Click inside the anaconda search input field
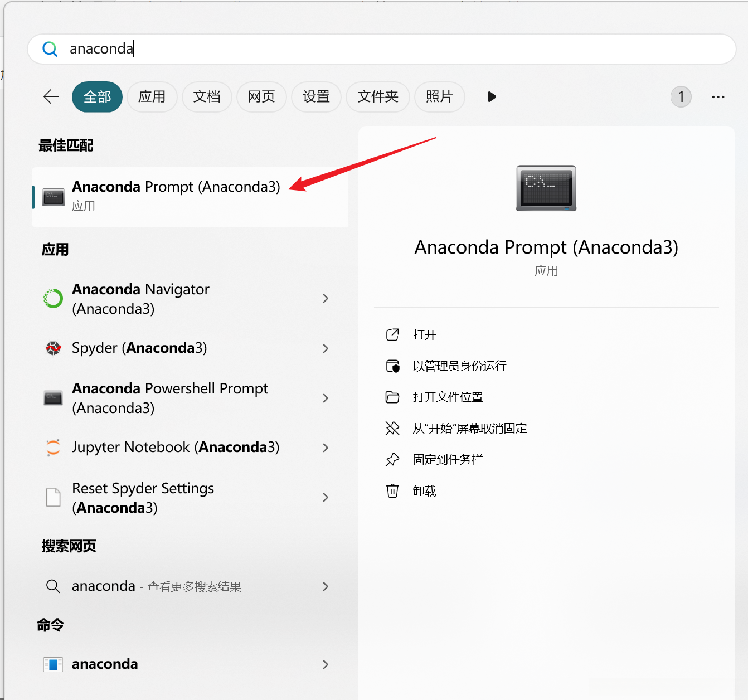748x700 pixels. pos(381,49)
